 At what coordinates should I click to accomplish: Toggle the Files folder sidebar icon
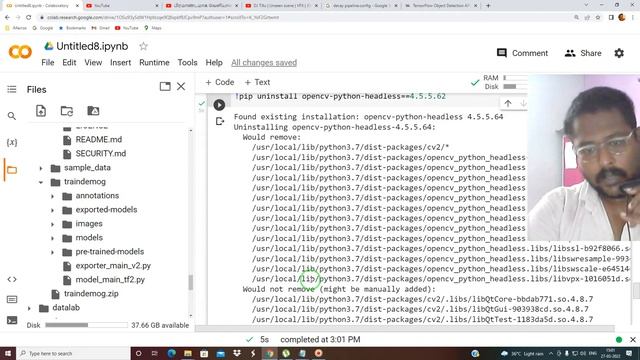(x=12, y=170)
